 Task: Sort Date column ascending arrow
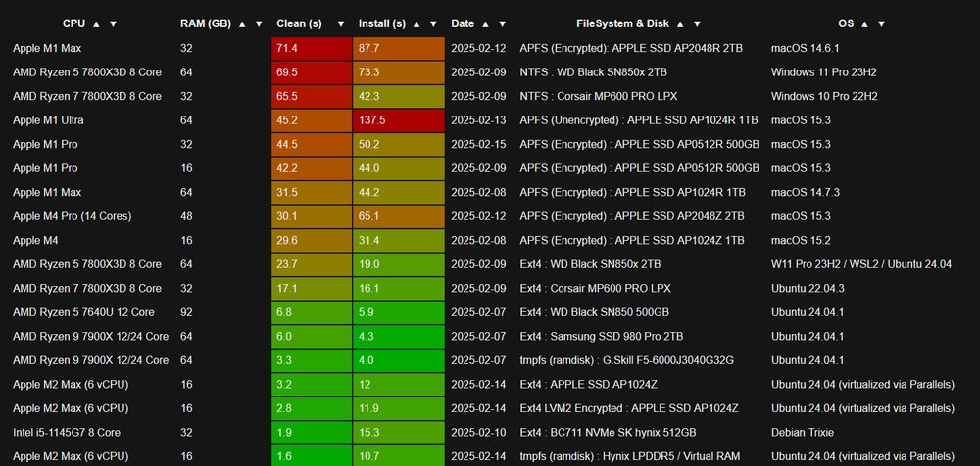click(485, 23)
